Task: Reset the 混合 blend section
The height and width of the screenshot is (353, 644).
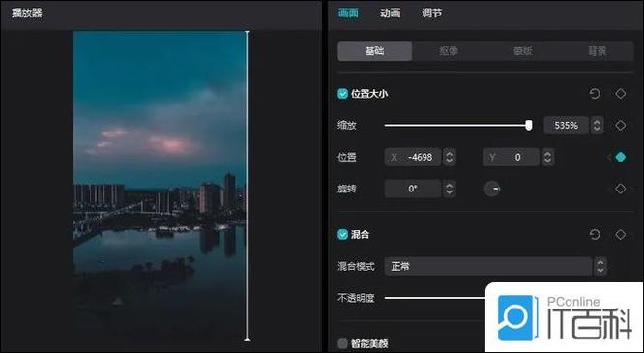Action: [x=595, y=235]
